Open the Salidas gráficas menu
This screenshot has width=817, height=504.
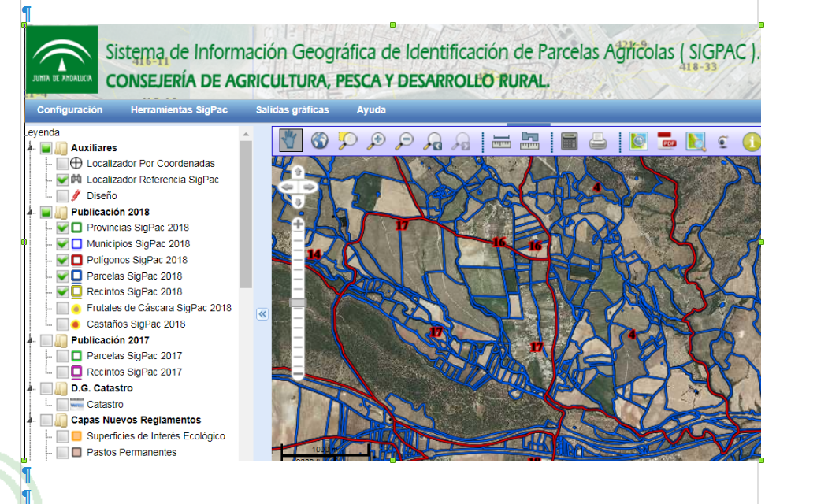(292, 110)
